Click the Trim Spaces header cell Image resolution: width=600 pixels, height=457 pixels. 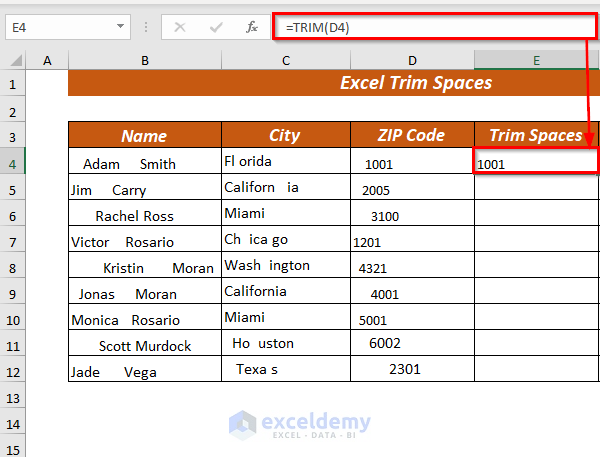tap(536, 136)
